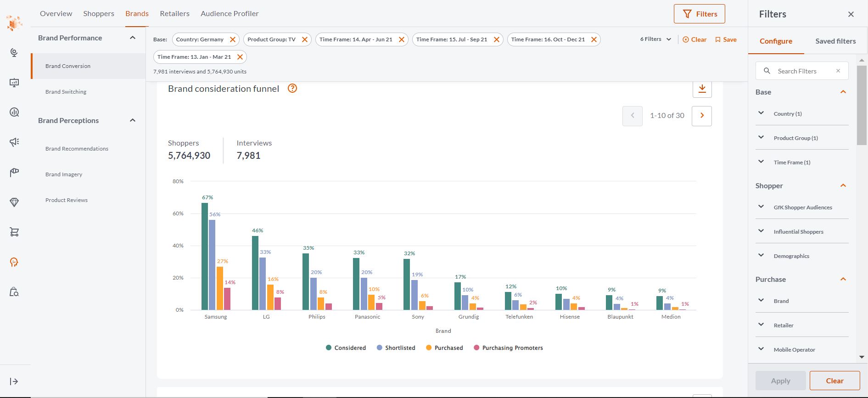Screen dimensions: 868x398
Task: Go to next page of brands
Action: [x=702, y=116]
